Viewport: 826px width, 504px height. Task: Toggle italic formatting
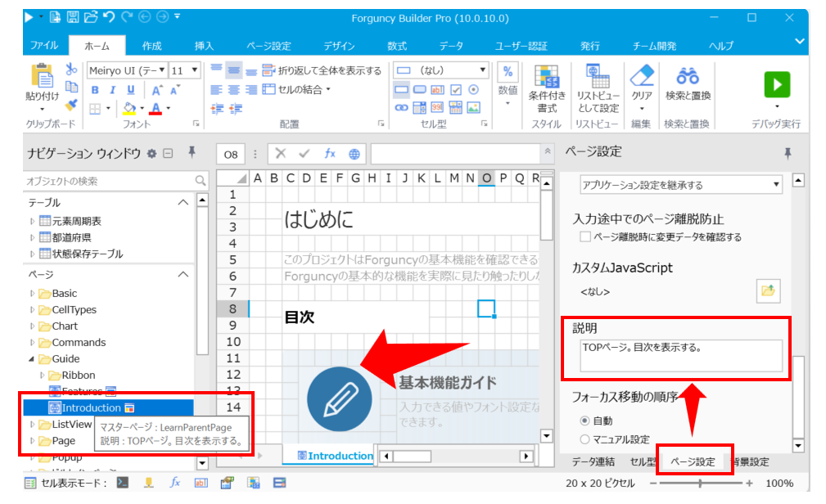click(x=112, y=90)
